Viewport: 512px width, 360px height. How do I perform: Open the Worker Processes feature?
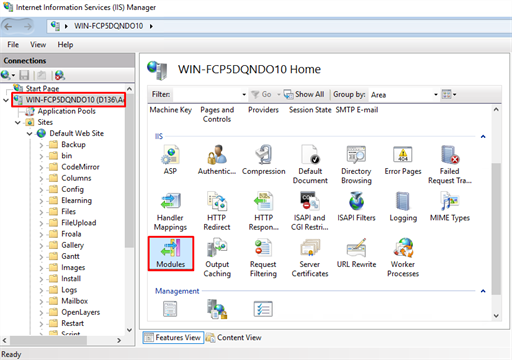point(403,258)
